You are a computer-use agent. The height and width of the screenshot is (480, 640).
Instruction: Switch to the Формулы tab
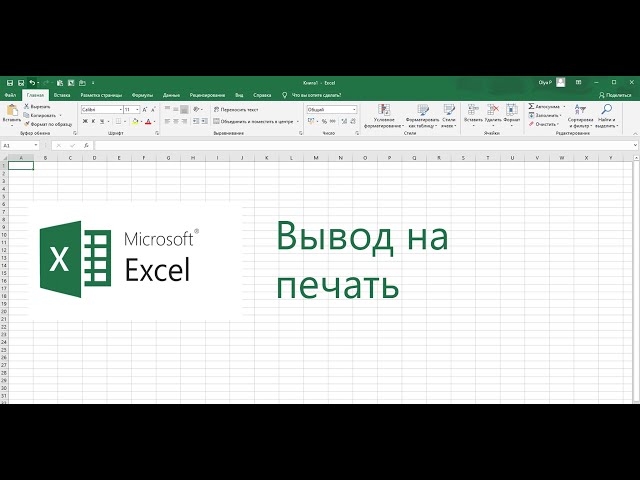tap(142, 95)
